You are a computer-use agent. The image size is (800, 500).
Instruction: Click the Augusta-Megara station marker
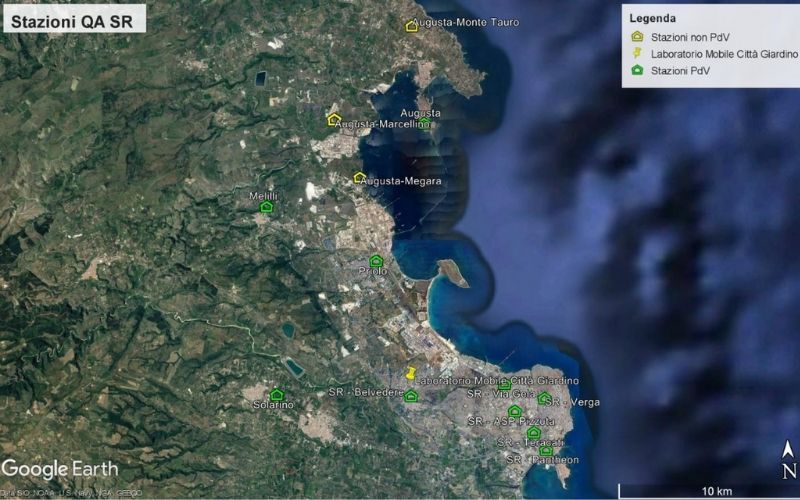tap(359, 177)
